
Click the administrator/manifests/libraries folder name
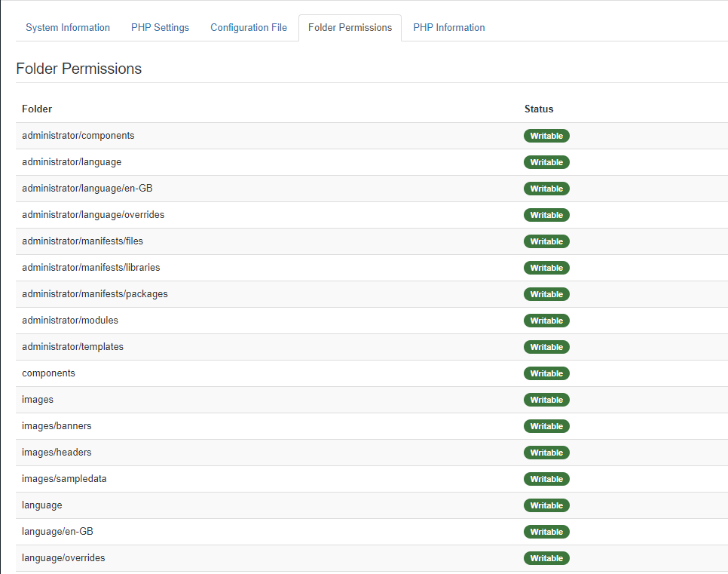[90, 268]
